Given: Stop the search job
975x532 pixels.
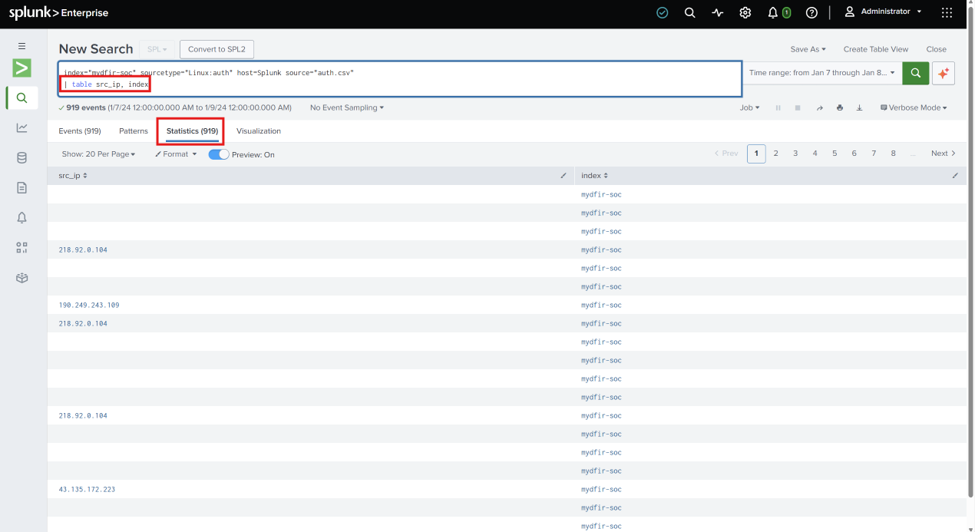Looking at the screenshot, I should point(797,108).
